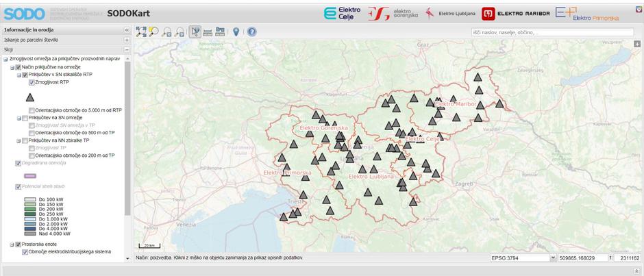Toggle Območje elektrodistribucijskega sistema checkbox
Viewport: 644px width, 276px height.
pos(25,252)
